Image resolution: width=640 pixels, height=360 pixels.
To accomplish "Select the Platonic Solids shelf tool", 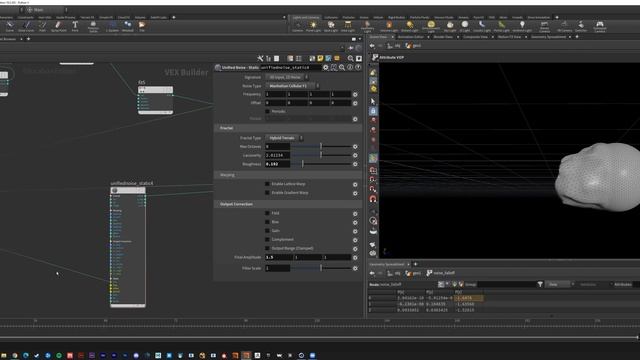I will pyautogui.click(x=93, y=27).
